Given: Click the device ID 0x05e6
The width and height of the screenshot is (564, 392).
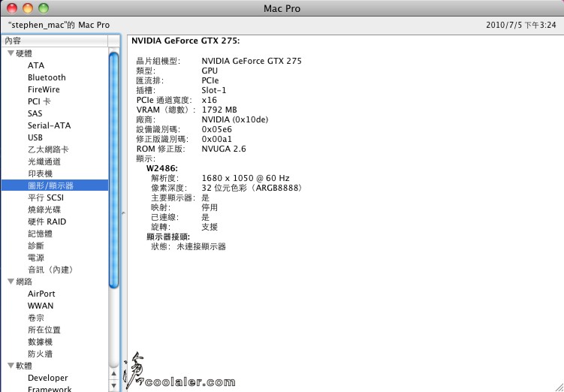Looking at the screenshot, I should [x=217, y=129].
